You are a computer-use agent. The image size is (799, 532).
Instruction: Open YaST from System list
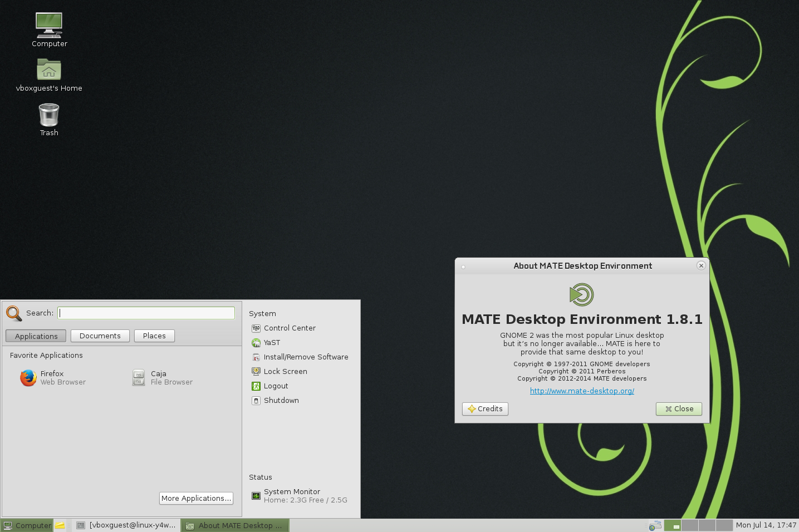tap(272, 343)
